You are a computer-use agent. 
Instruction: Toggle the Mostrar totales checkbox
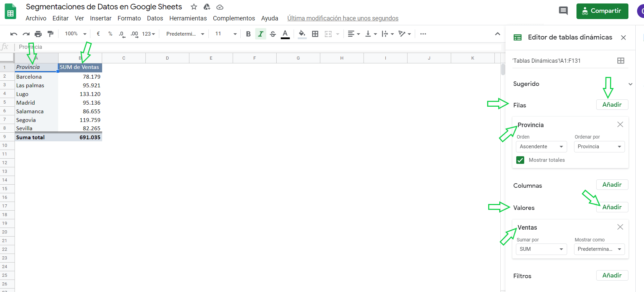[x=520, y=160]
